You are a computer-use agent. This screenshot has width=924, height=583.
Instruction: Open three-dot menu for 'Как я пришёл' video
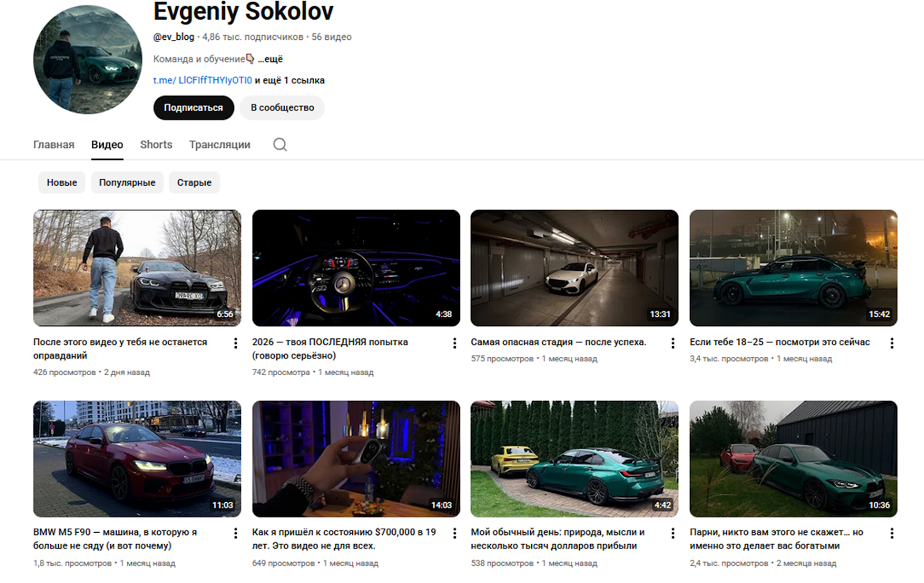454,533
